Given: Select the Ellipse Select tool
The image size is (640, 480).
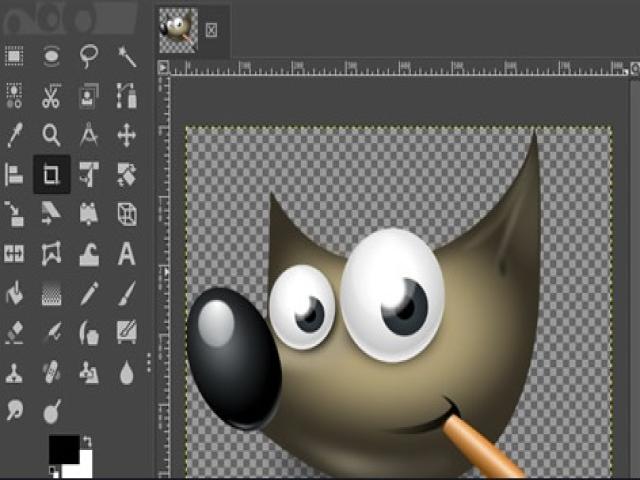Looking at the screenshot, I should [x=51, y=56].
